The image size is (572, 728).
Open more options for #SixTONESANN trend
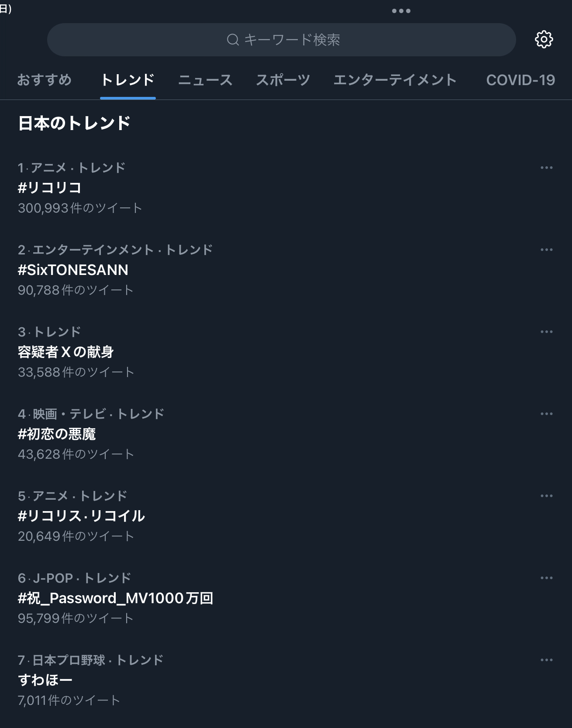[x=547, y=250]
